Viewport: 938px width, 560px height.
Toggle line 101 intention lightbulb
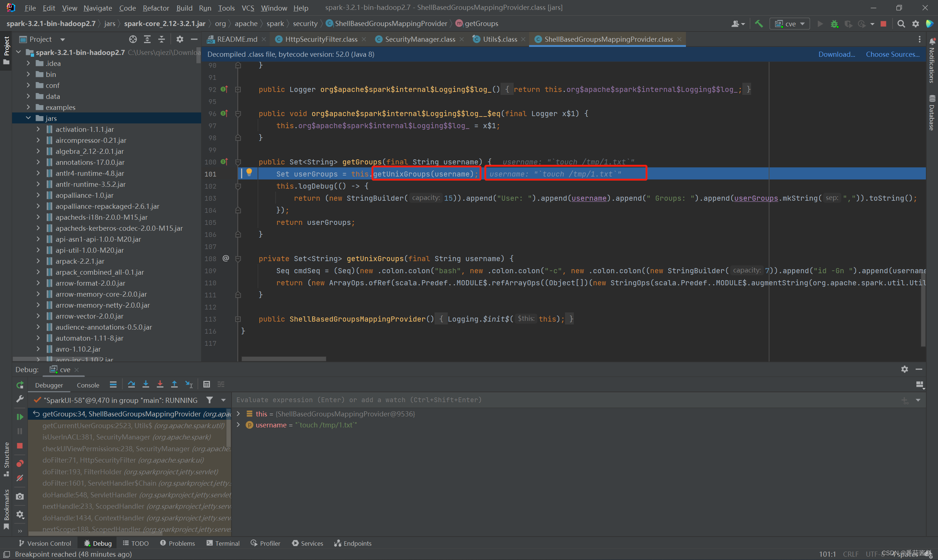(249, 173)
